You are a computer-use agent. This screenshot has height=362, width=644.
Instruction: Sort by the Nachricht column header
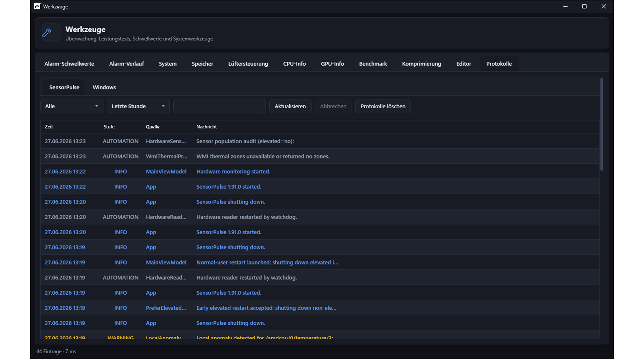[x=207, y=127]
